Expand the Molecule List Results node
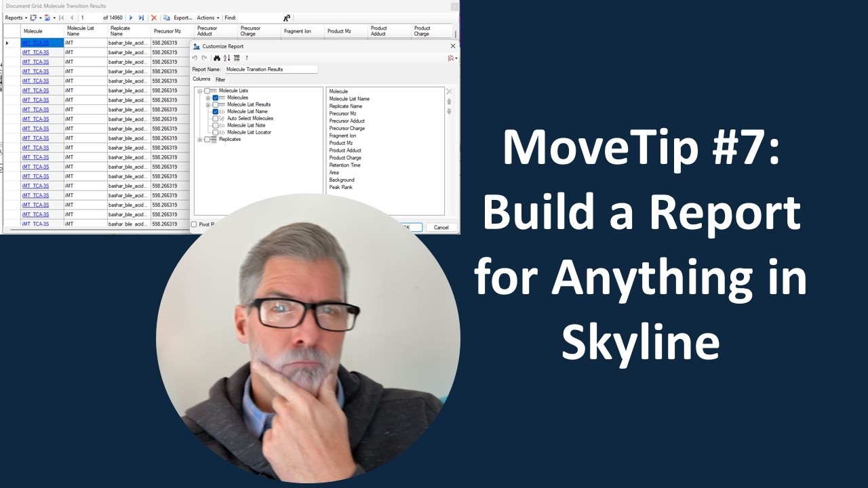 tap(208, 104)
